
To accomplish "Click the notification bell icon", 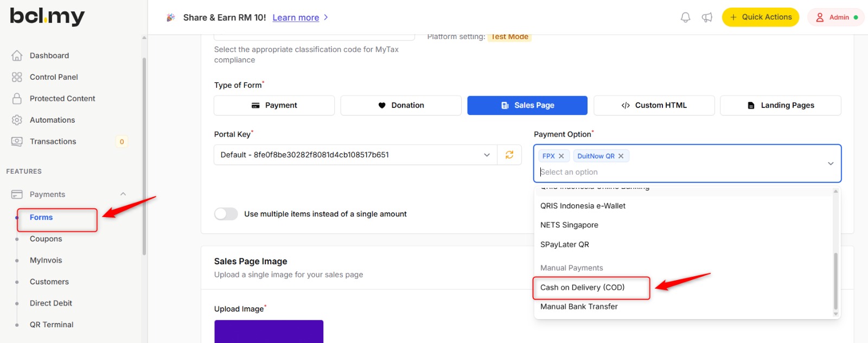I will point(685,17).
